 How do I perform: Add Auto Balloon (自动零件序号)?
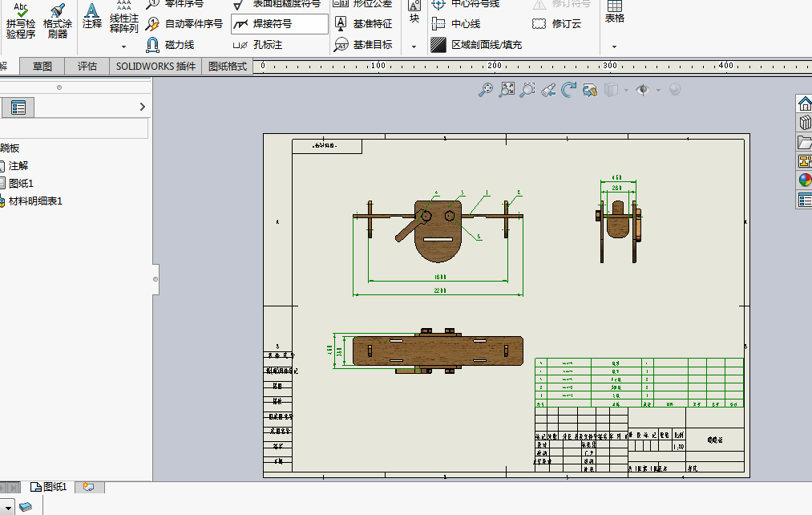click(x=184, y=24)
